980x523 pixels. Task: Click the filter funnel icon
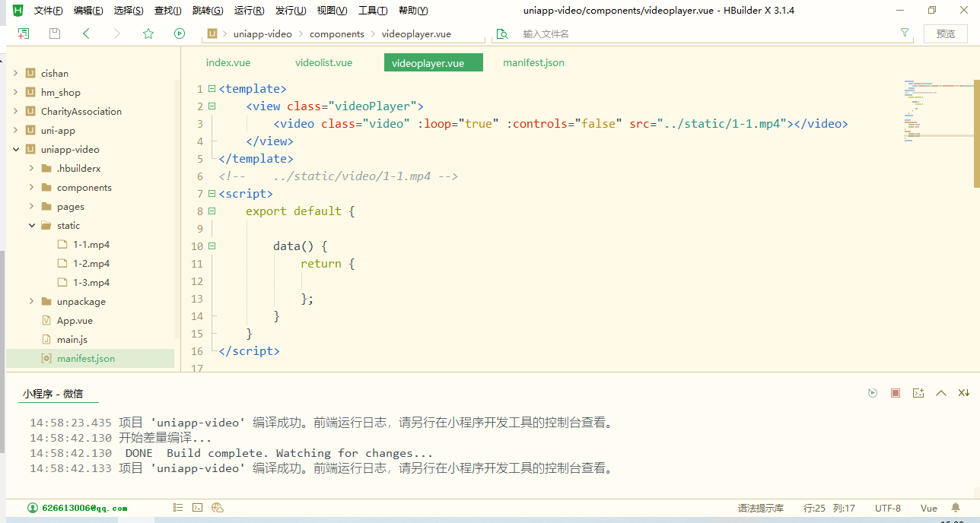(905, 33)
